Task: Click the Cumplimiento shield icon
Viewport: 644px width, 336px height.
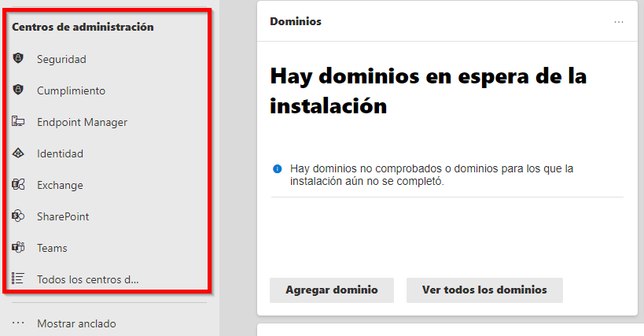Action: [18, 90]
